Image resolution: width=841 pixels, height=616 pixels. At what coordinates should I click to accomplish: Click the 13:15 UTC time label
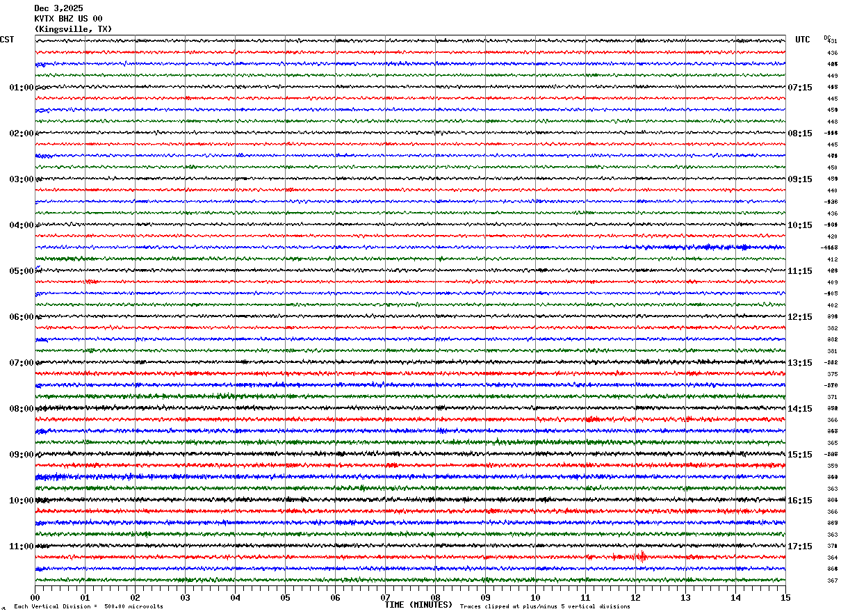[x=799, y=363]
